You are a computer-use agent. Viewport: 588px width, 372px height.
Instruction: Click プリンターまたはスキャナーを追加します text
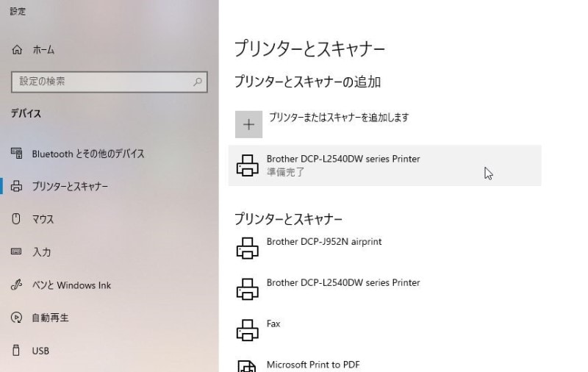pos(339,118)
